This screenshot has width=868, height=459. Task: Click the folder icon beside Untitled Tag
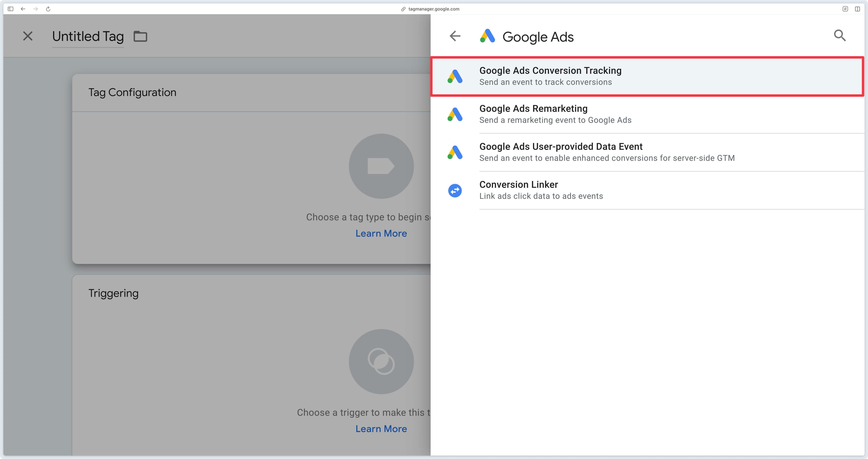point(140,36)
